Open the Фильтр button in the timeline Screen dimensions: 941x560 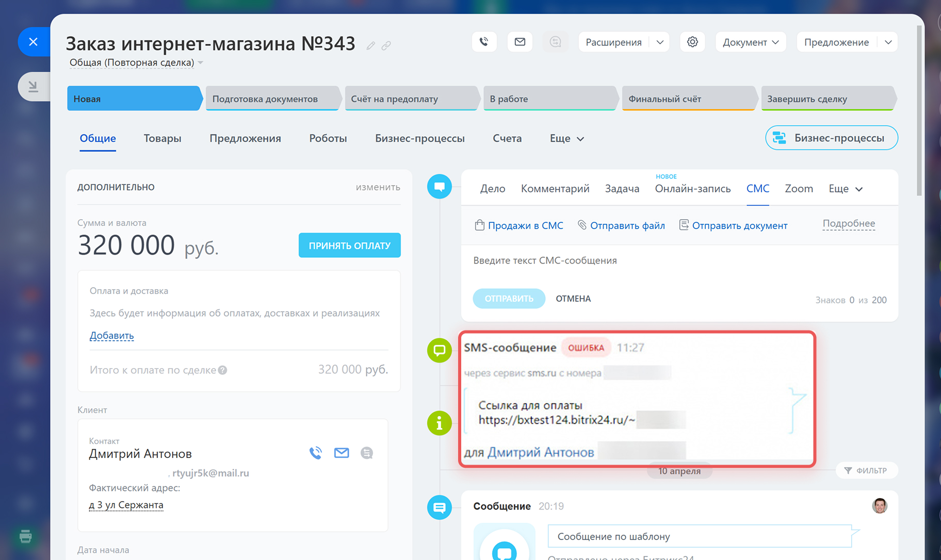click(866, 470)
